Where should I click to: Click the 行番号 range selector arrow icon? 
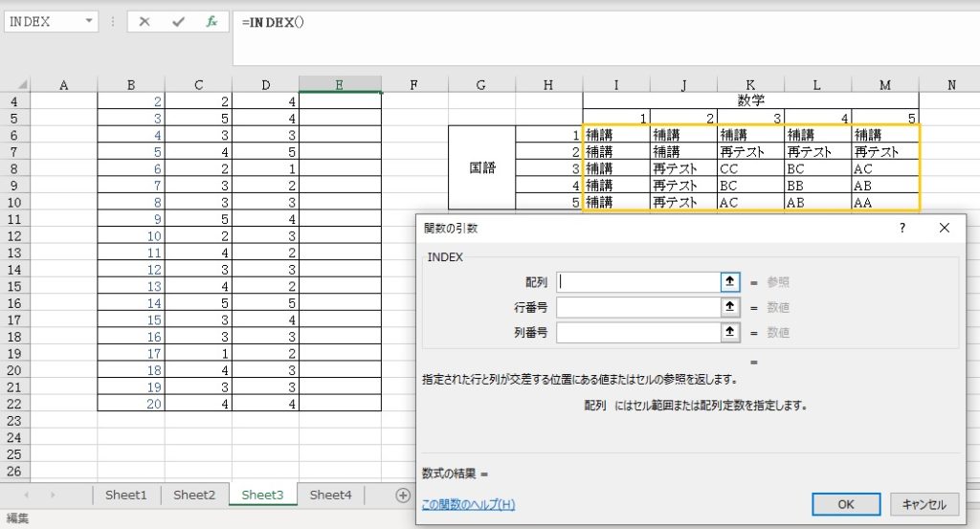coord(729,307)
